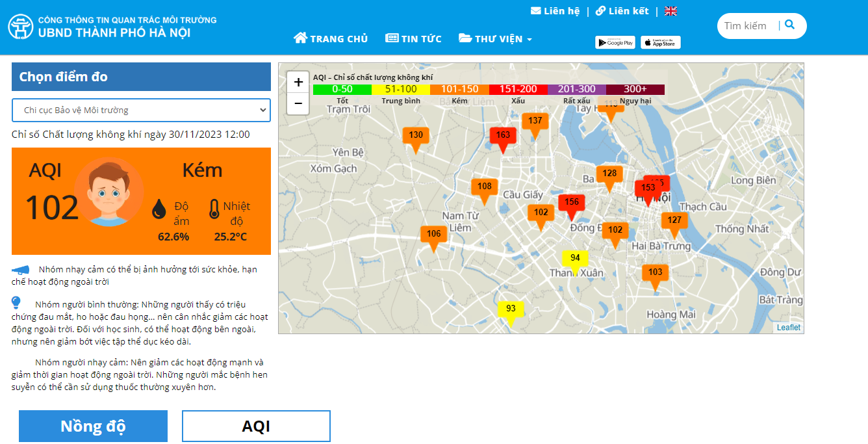Zoom out on the map
The width and height of the screenshot is (868, 444).
298,103
